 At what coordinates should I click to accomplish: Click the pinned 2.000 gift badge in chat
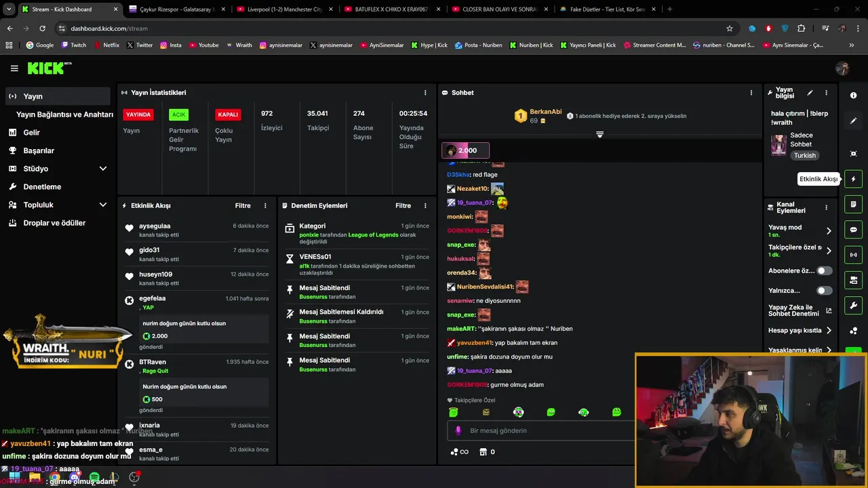point(465,150)
